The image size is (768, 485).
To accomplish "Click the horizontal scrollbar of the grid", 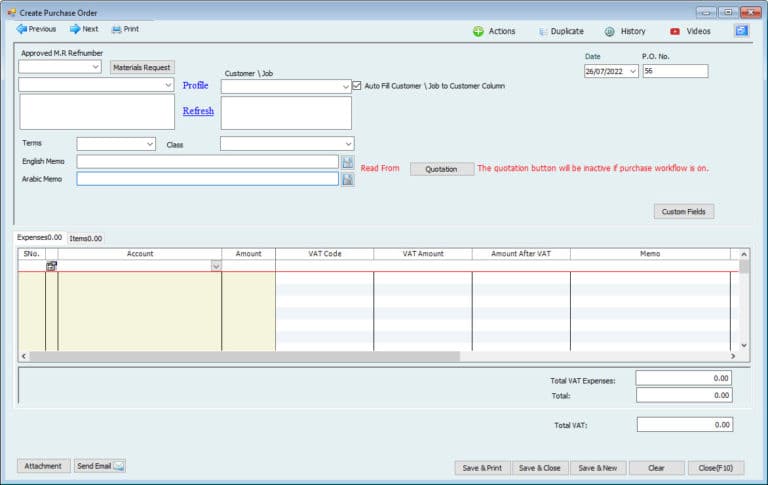I will 245,356.
